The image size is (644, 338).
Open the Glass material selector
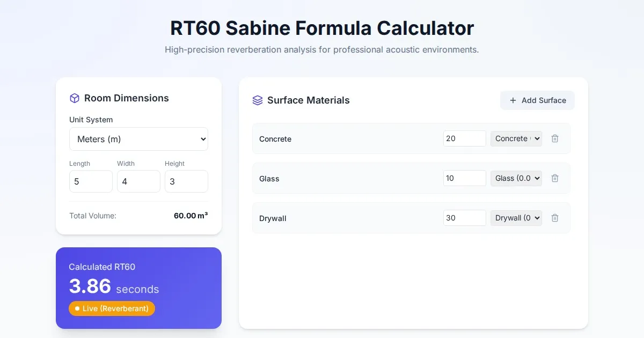516,178
